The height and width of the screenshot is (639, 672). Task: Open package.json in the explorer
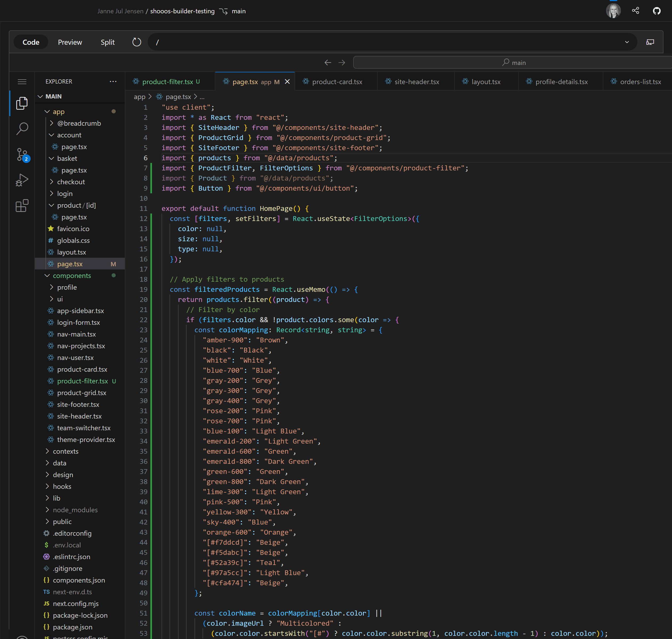click(72, 627)
